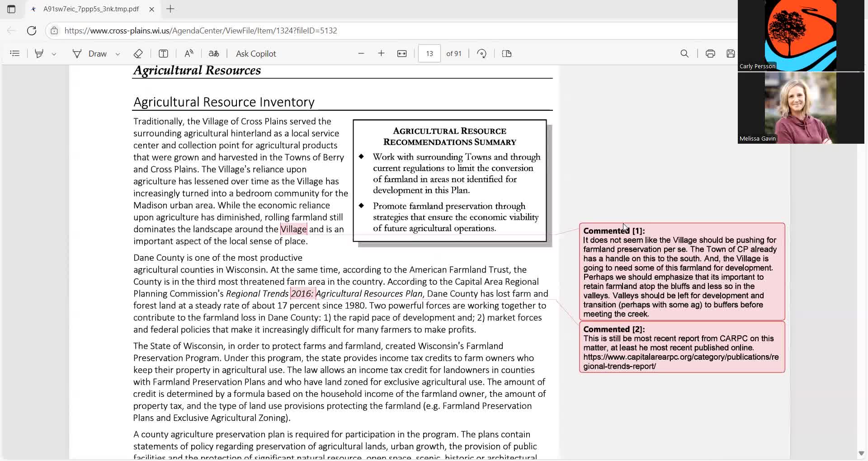Rotate the PDF page
868x461 pixels.
(x=482, y=53)
